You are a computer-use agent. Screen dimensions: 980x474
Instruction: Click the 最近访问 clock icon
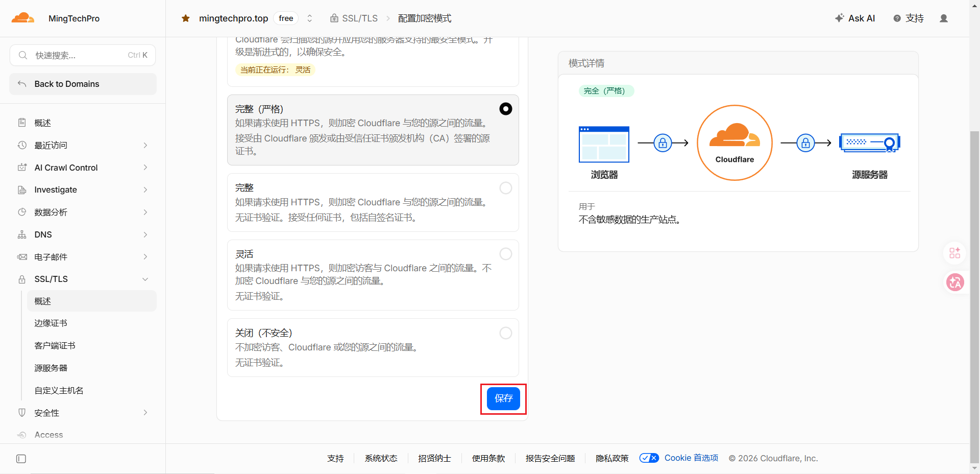pyautogui.click(x=22, y=145)
